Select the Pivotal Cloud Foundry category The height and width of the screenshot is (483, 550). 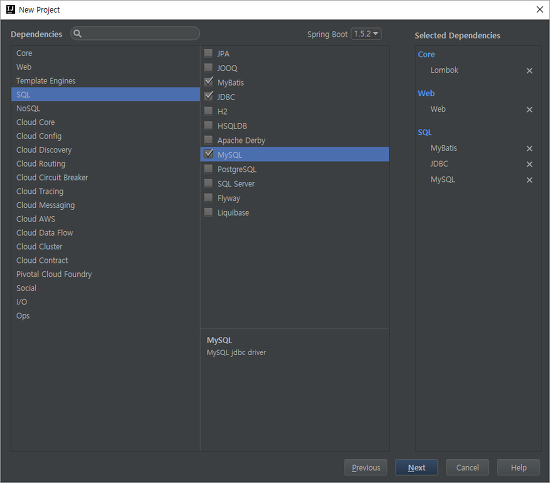click(105, 274)
